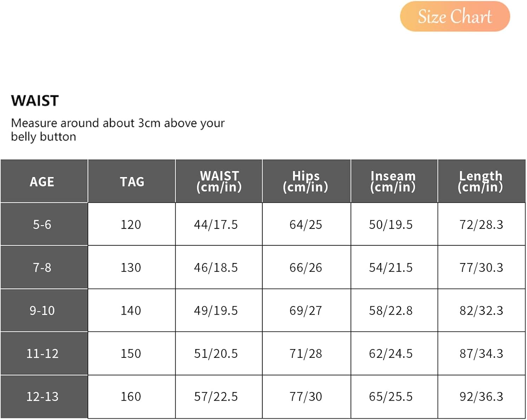The image size is (527, 420).
Task: Click the WAIST (cm/in) column header
Action: coord(219,181)
